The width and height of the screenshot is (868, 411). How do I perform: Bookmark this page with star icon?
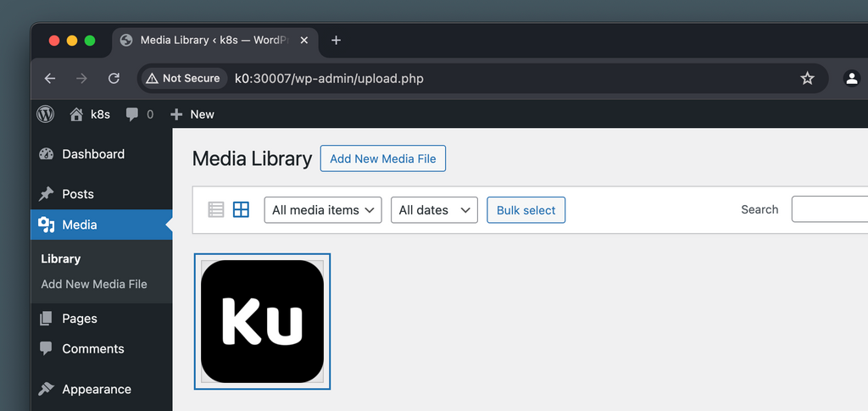pyautogui.click(x=807, y=78)
